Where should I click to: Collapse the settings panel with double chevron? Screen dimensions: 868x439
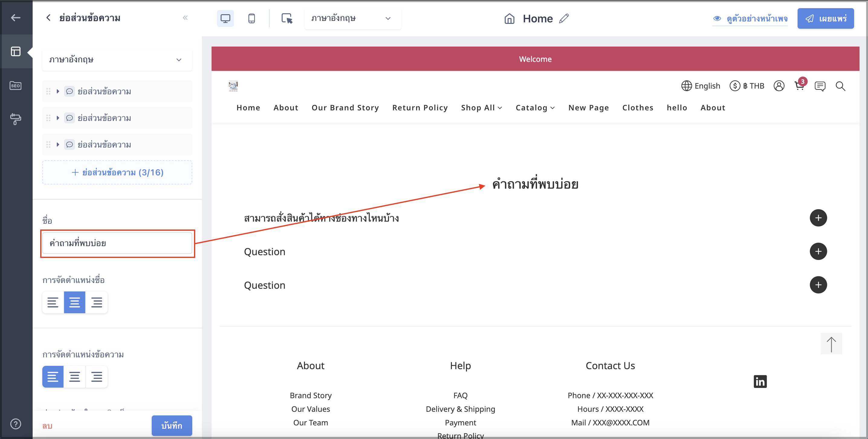pos(185,18)
